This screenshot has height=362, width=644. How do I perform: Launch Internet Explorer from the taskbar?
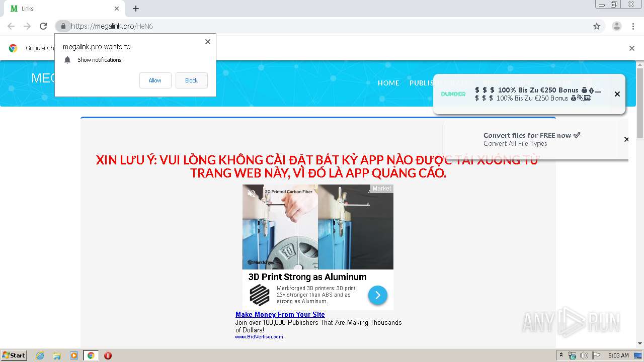tap(40, 355)
